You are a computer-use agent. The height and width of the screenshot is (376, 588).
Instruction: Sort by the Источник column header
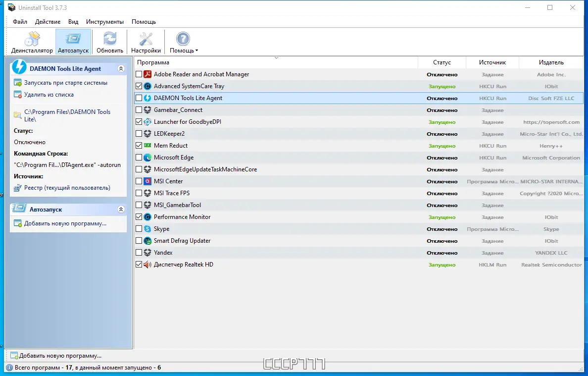coord(492,62)
